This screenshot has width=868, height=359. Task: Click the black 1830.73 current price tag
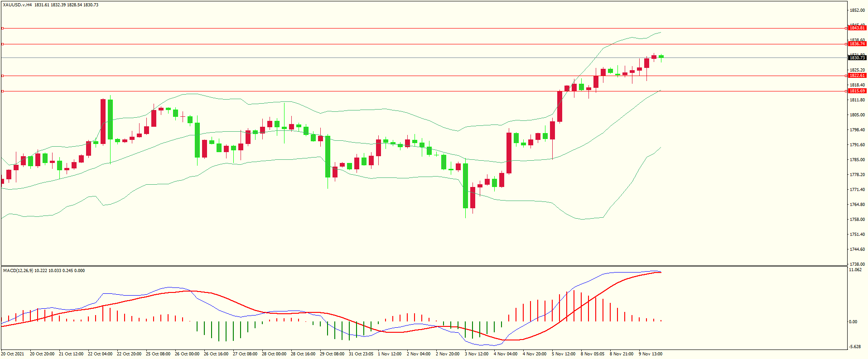pyautogui.click(x=857, y=58)
